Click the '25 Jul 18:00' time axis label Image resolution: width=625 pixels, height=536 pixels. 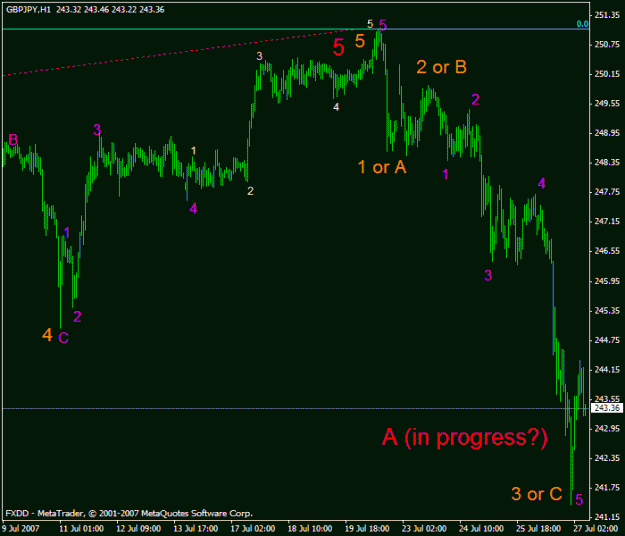(x=539, y=529)
